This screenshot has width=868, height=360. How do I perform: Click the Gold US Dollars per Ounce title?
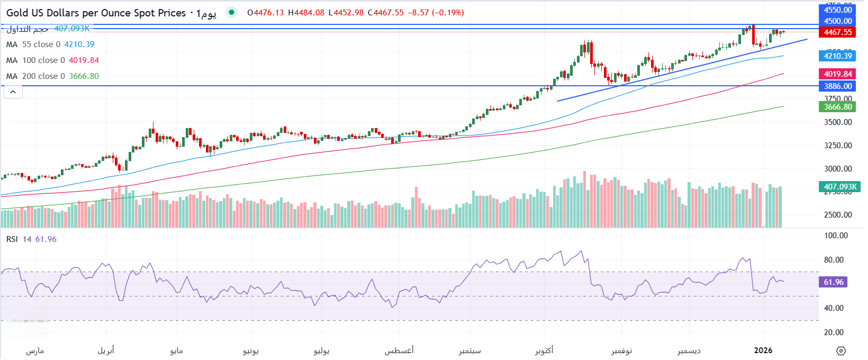point(96,13)
